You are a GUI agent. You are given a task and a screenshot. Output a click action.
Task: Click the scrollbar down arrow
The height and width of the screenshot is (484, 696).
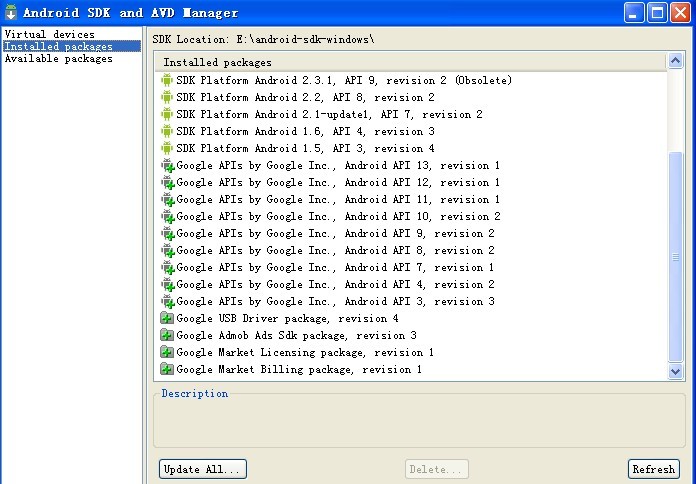[675, 371]
